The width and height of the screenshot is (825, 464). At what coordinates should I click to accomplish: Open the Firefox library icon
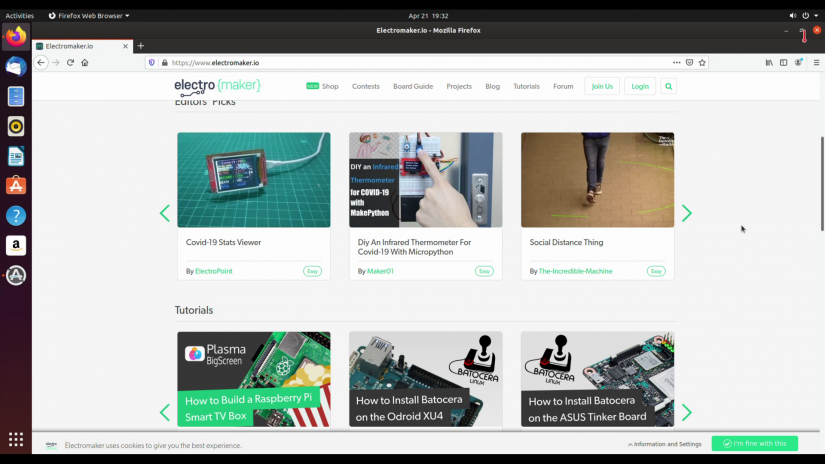(769, 62)
